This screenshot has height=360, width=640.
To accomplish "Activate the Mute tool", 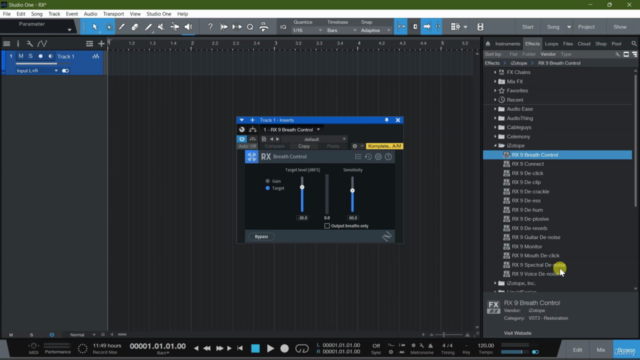I will coord(161,27).
